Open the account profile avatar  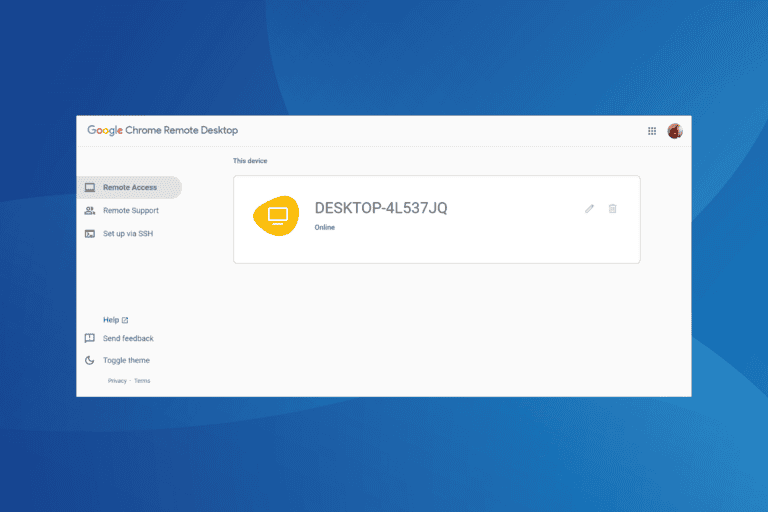point(675,131)
